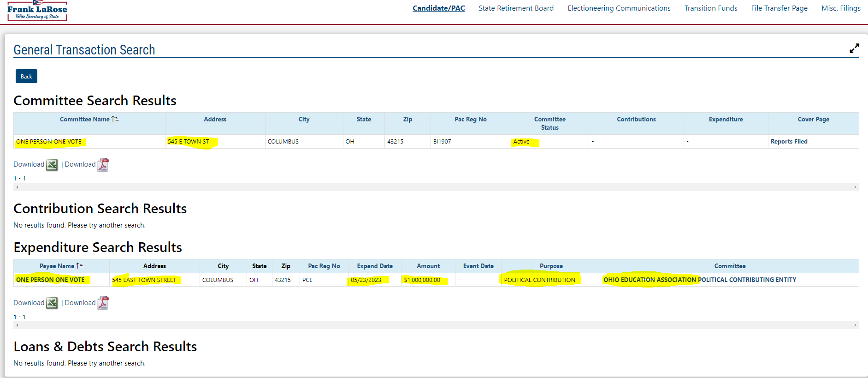The width and height of the screenshot is (868, 378).
Task: Click the committee Excel Download text link
Action: tap(29, 164)
